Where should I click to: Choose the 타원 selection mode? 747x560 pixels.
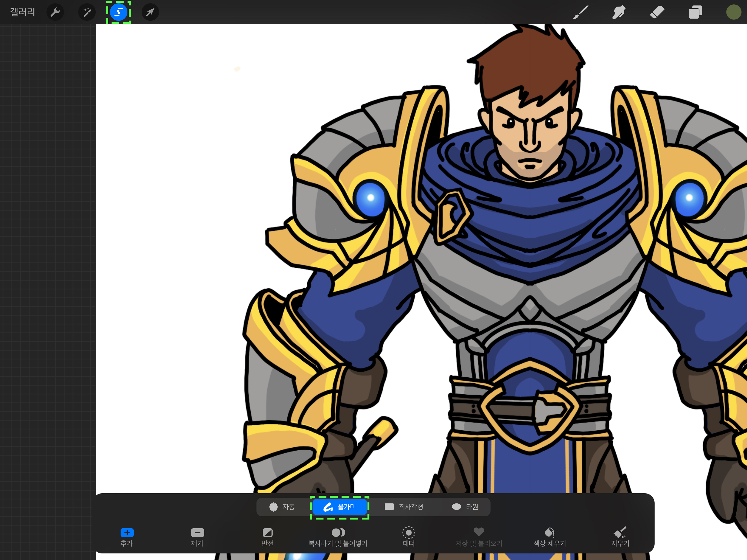tap(465, 507)
